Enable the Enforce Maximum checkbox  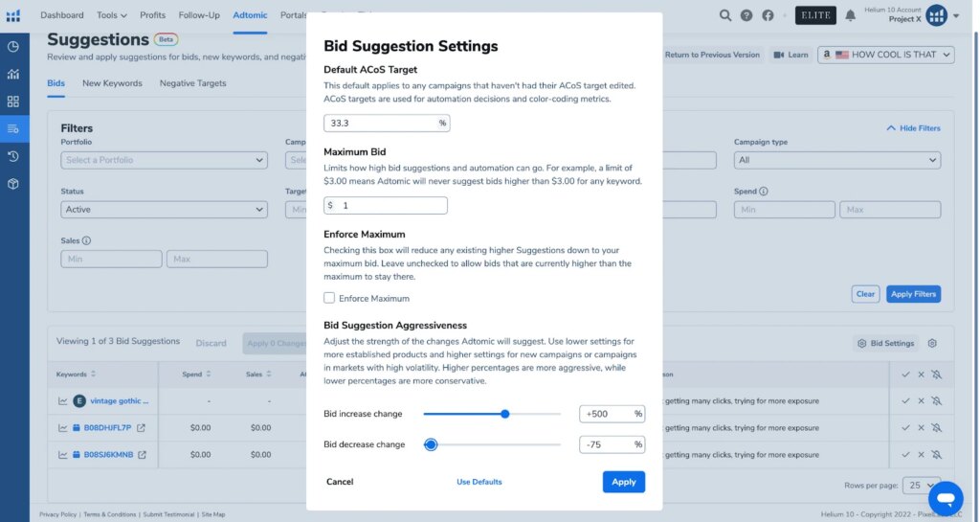point(329,298)
